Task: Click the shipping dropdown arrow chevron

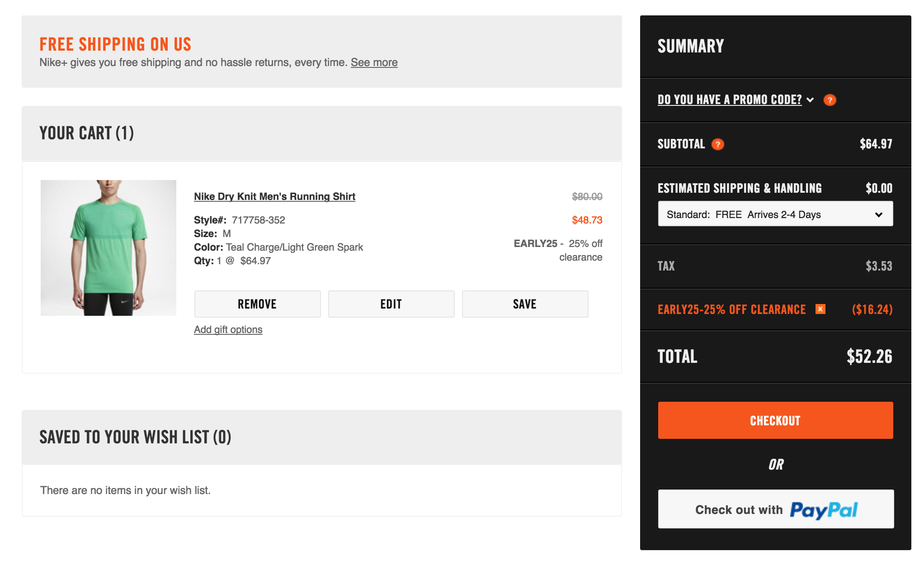Action: click(878, 214)
